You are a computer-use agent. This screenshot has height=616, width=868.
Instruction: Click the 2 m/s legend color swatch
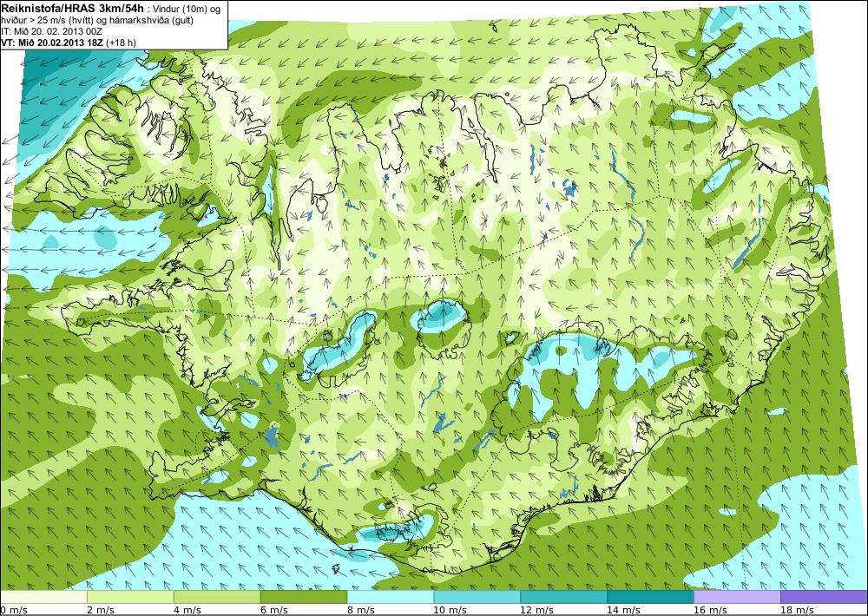pyautogui.click(x=131, y=597)
